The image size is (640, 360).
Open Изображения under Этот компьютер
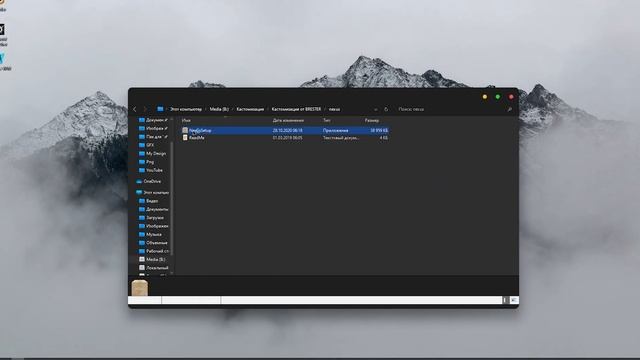tap(153, 226)
